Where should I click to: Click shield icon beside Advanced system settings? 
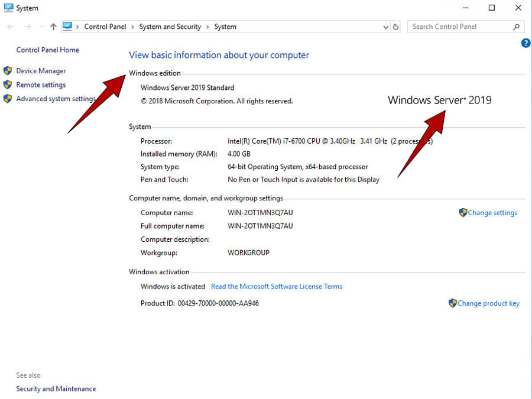tap(8, 98)
